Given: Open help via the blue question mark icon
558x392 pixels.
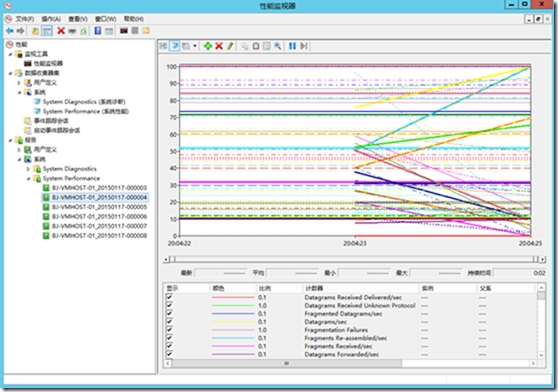Looking at the screenshot, I should point(98,31).
